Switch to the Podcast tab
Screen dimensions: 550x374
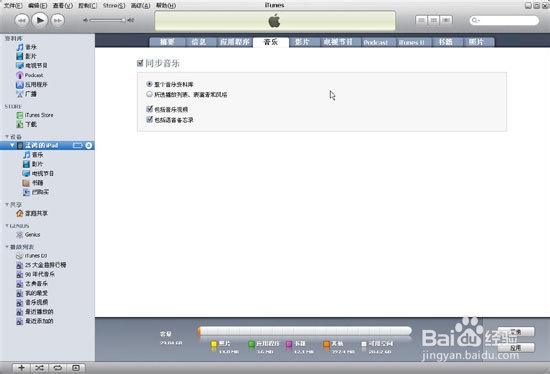pyautogui.click(x=376, y=42)
